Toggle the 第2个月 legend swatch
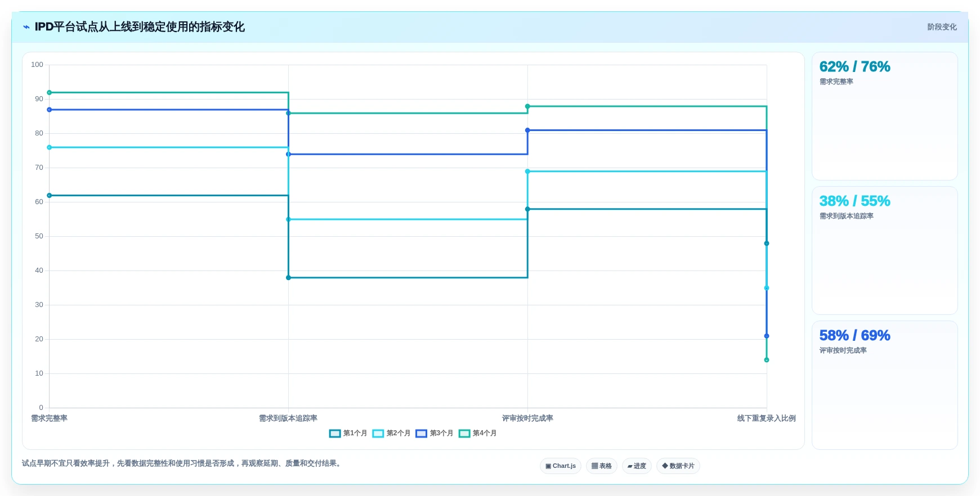The image size is (980, 496). tap(378, 434)
